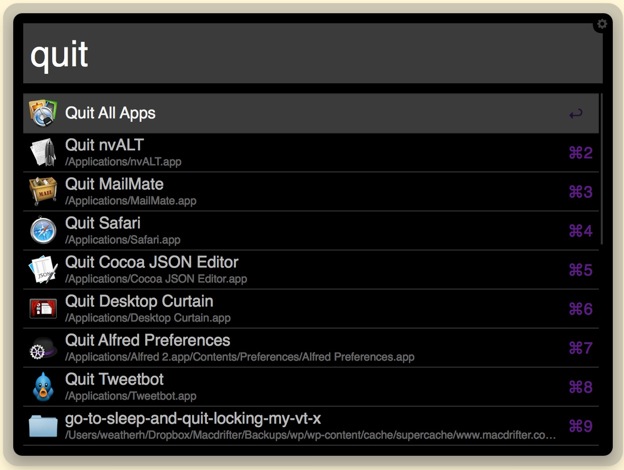The height and width of the screenshot is (470, 624).
Task: Click the /Applications/Safari.app path text
Action: coord(123,240)
